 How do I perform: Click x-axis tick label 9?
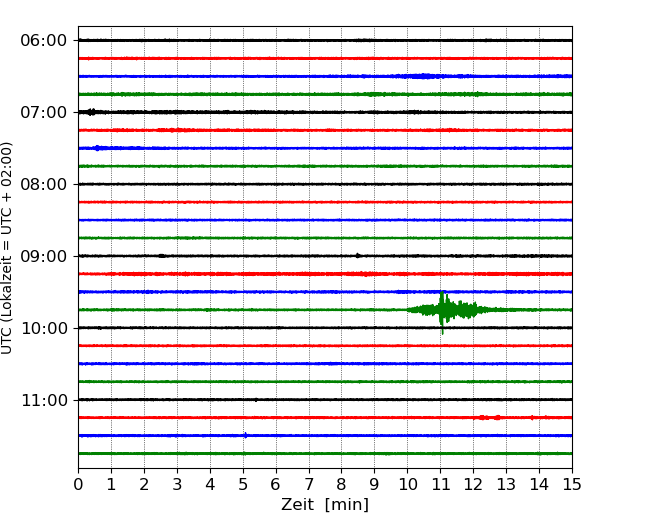[375, 484]
